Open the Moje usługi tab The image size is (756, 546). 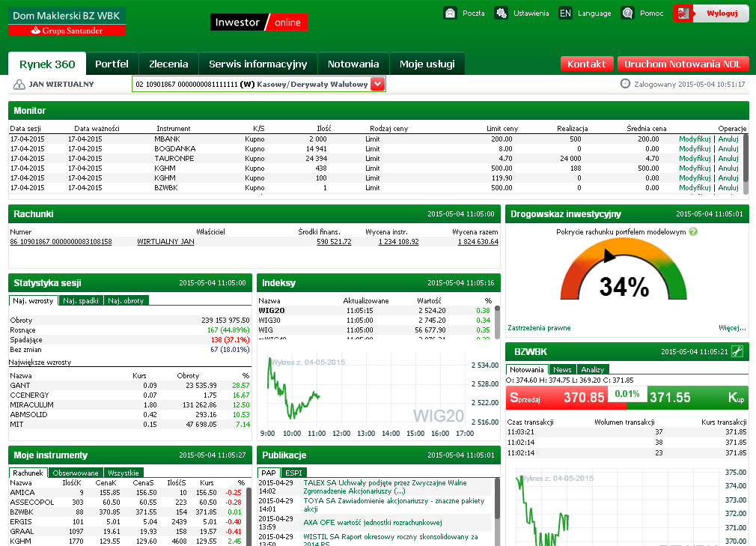[427, 64]
